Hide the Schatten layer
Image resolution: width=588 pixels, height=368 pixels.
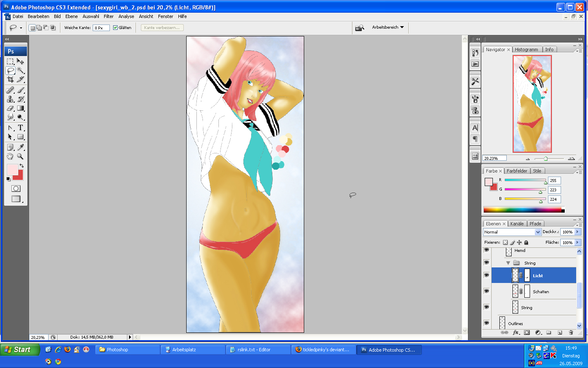pos(486,291)
